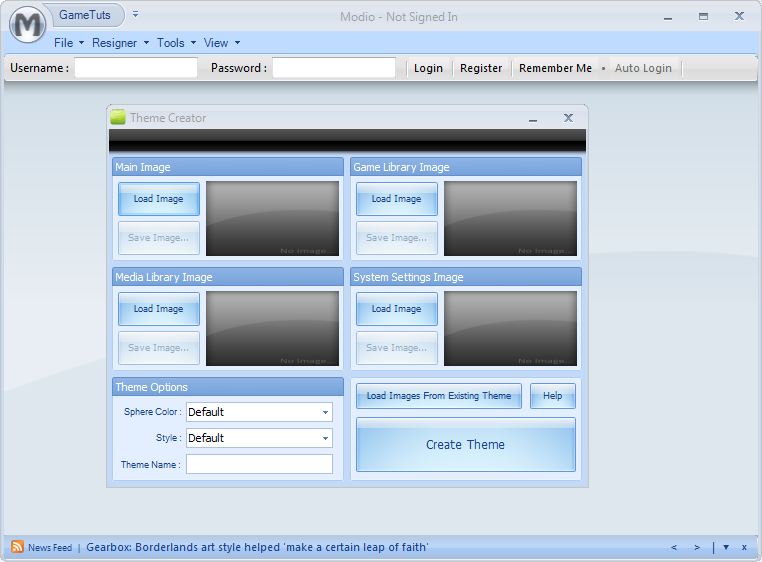The width and height of the screenshot is (762, 562).
Task: Save Image for Game Library Image
Action: click(397, 238)
